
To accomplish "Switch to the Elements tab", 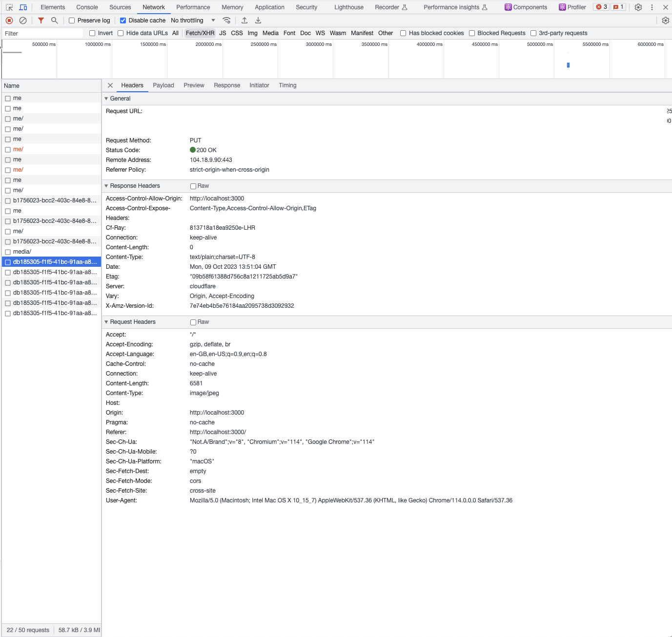I will pos(53,7).
